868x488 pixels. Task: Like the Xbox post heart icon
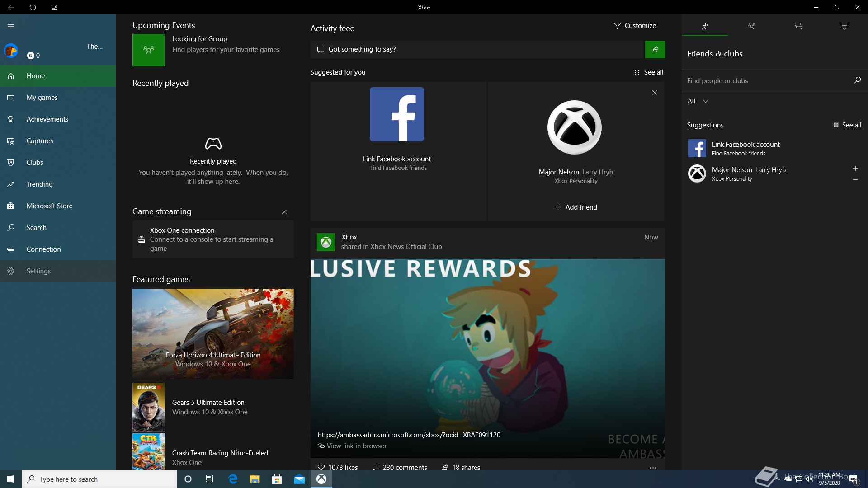point(321,467)
